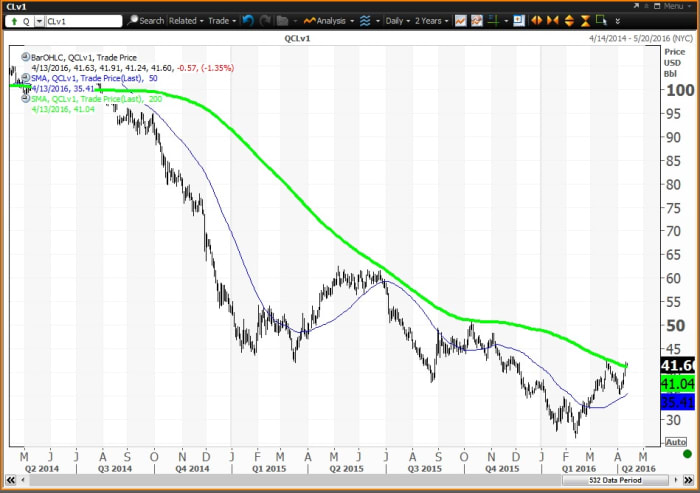Open the 2 Years range dropdown
The image size is (700, 493).
[431, 21]
